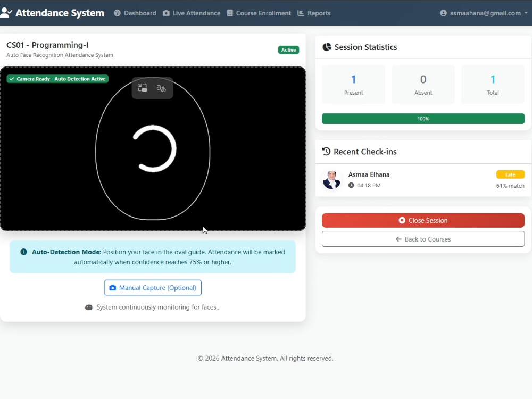Click the CS01 - Programming-I course title
Screen dimensions: 532x399
[x=47, y=45]
